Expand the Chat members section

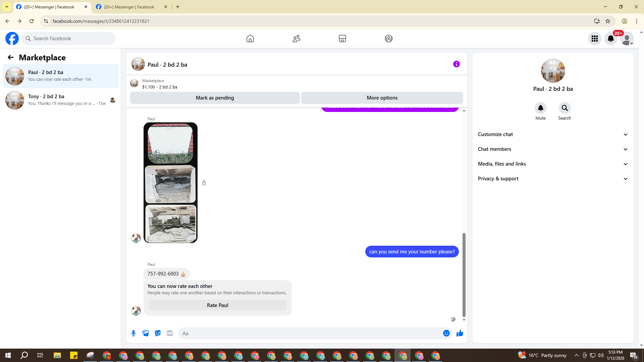[553, 149]
